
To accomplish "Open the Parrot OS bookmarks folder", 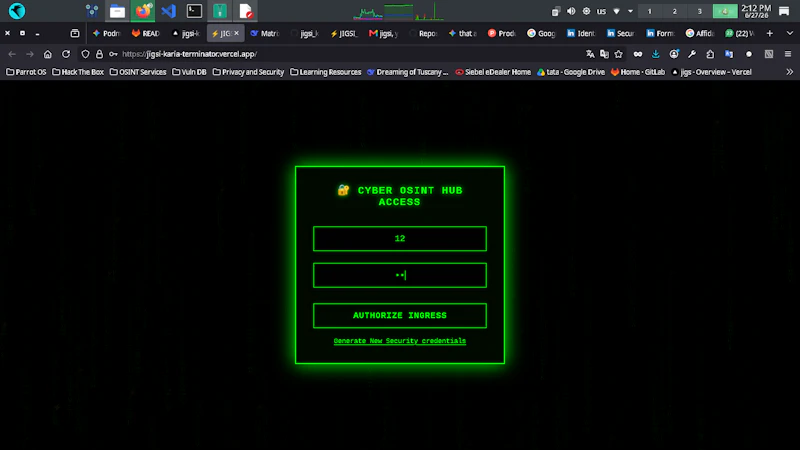I will pyautogui.click(x=26, y=72).
